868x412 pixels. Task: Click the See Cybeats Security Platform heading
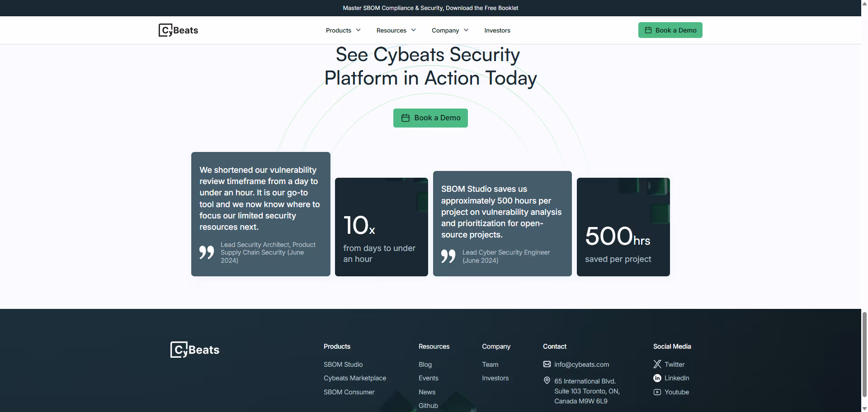(x=430, y=66)
